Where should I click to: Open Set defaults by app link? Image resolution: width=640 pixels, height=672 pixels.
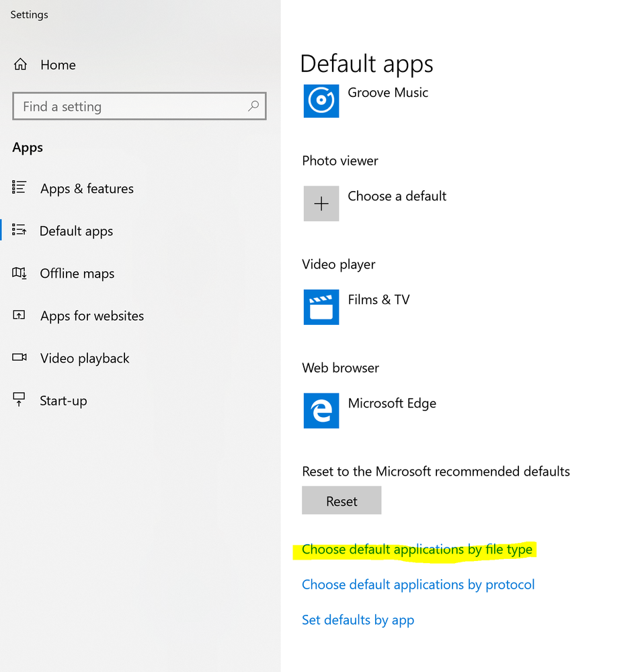click(358, 620)
